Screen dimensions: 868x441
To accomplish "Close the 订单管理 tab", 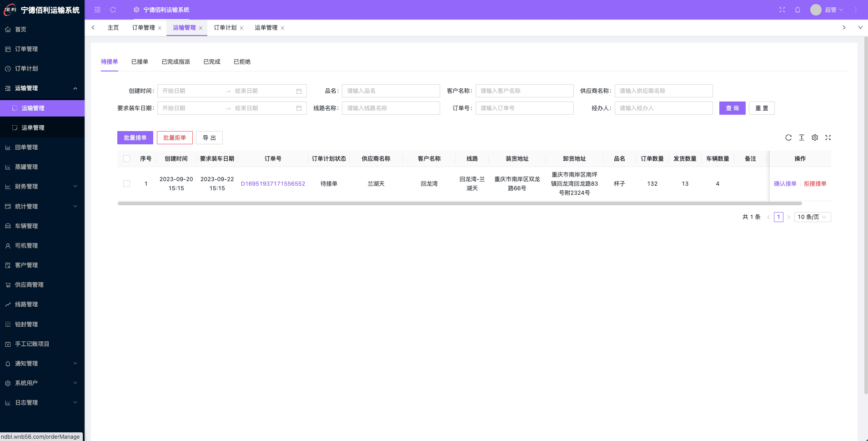I will [160, 28].
